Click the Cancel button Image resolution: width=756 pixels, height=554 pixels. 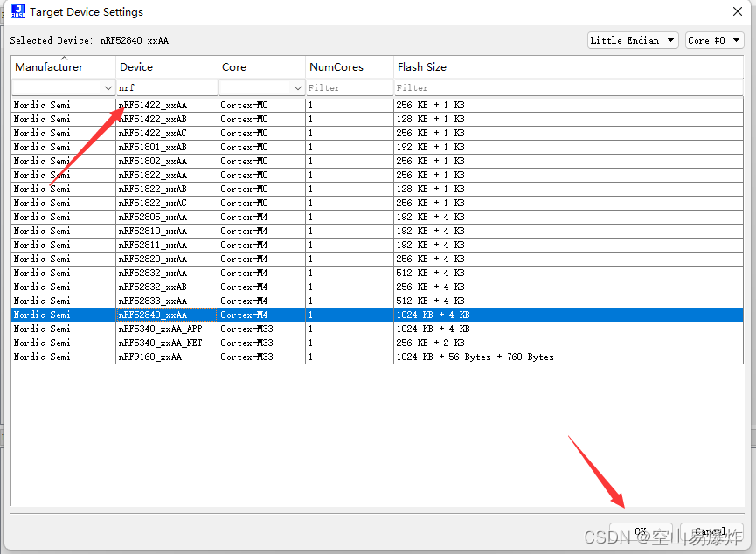711,531
